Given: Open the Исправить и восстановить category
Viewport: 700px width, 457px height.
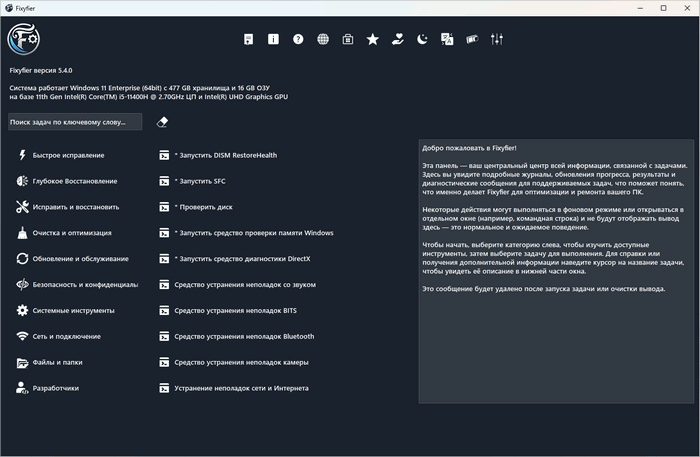Looking at the screenshot, I should (76, 207).
